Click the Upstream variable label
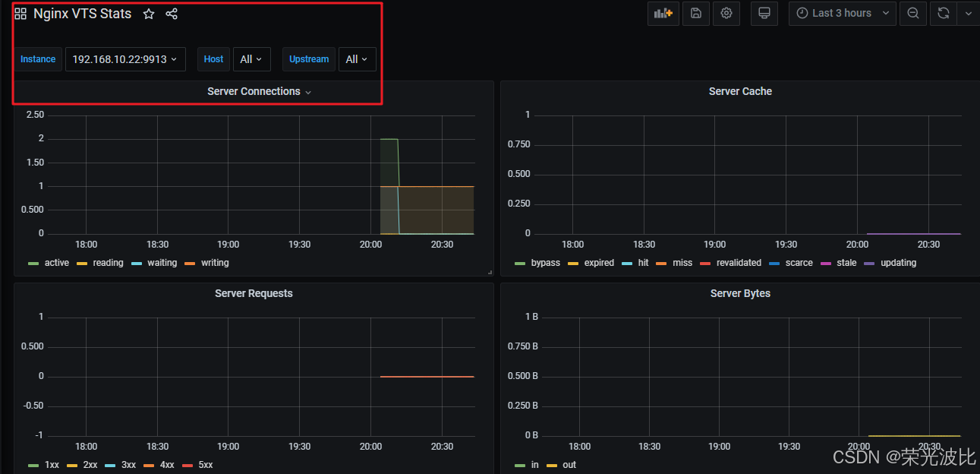980x474 pixels. coord(309,59)
